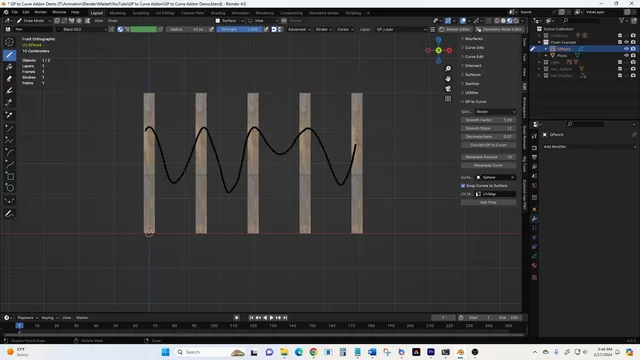Select the Polyline tool
This screenshot has height=360, width=640.
(x=9, y=140)
